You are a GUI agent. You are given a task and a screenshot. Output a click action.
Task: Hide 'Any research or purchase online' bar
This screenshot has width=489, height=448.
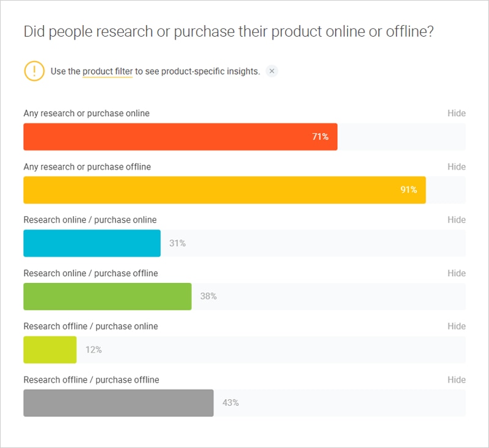(x=456, y=113)
